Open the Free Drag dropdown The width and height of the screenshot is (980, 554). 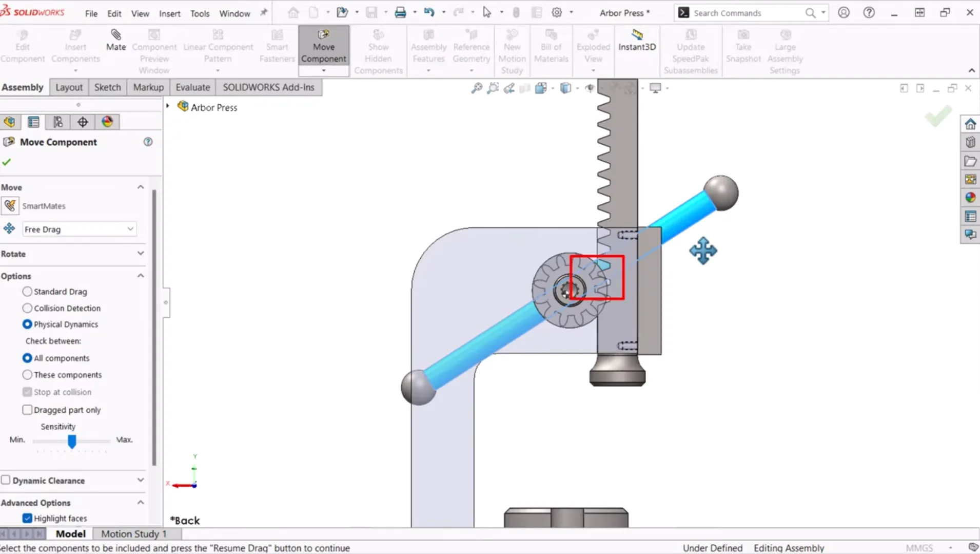pyautogui.click(x=79, y=229)
